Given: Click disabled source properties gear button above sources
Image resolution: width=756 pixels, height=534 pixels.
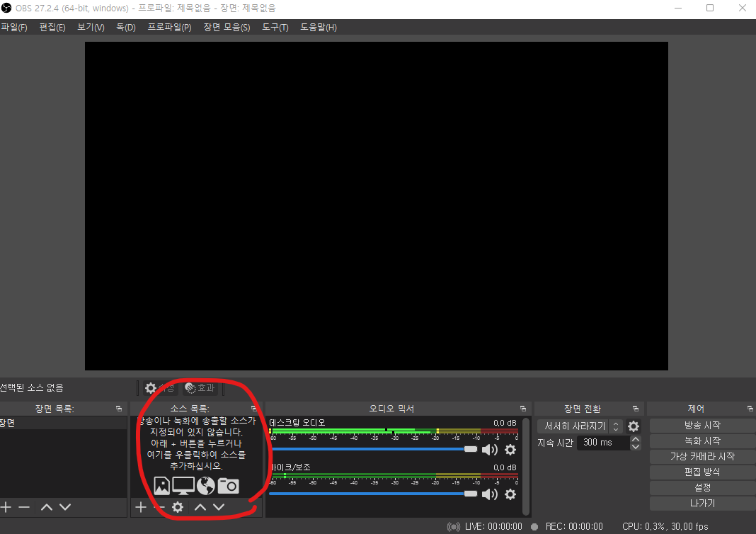Looking at the screenshot, I should tap(160, 388).
